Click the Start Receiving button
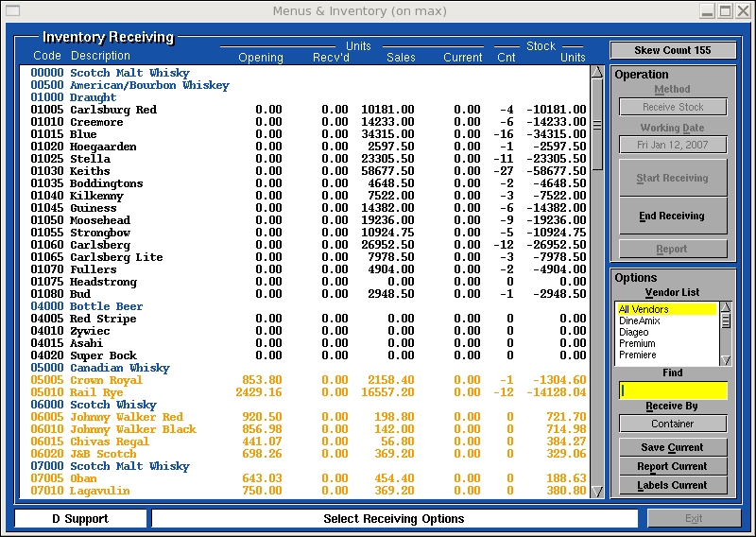Image resolution: width=756 pixels, height=537 pixels. point(673,178)
